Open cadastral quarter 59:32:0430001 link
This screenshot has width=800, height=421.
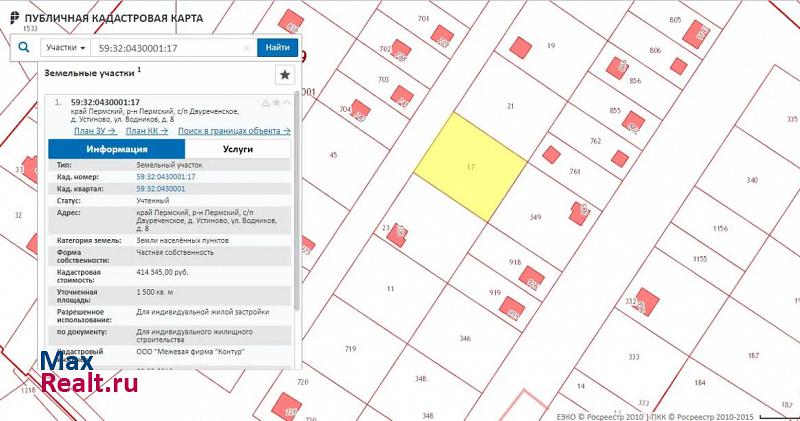click(x=161, y=188)
